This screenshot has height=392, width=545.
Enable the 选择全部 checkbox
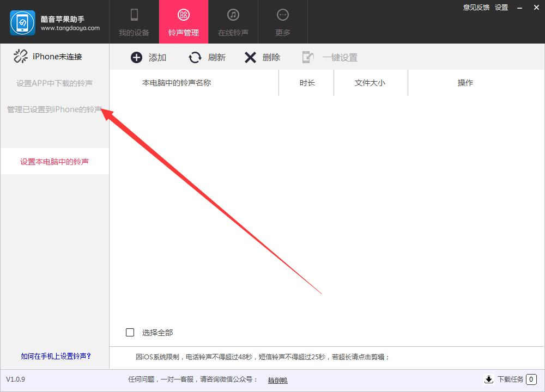[x=130, y=332]
